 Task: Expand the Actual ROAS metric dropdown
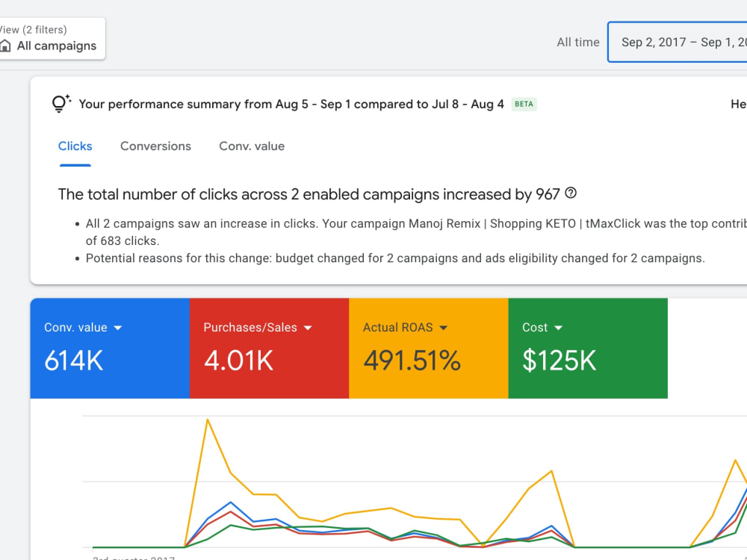coord(444,328)
